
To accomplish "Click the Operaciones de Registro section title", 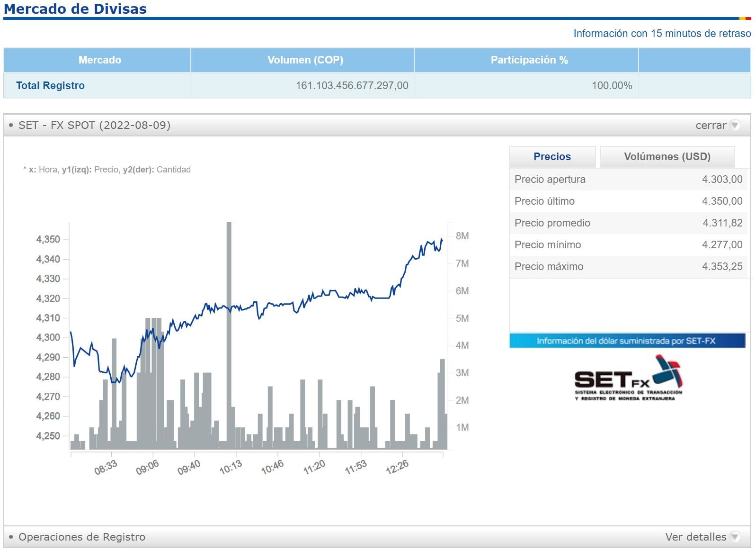I will point(82,537).
